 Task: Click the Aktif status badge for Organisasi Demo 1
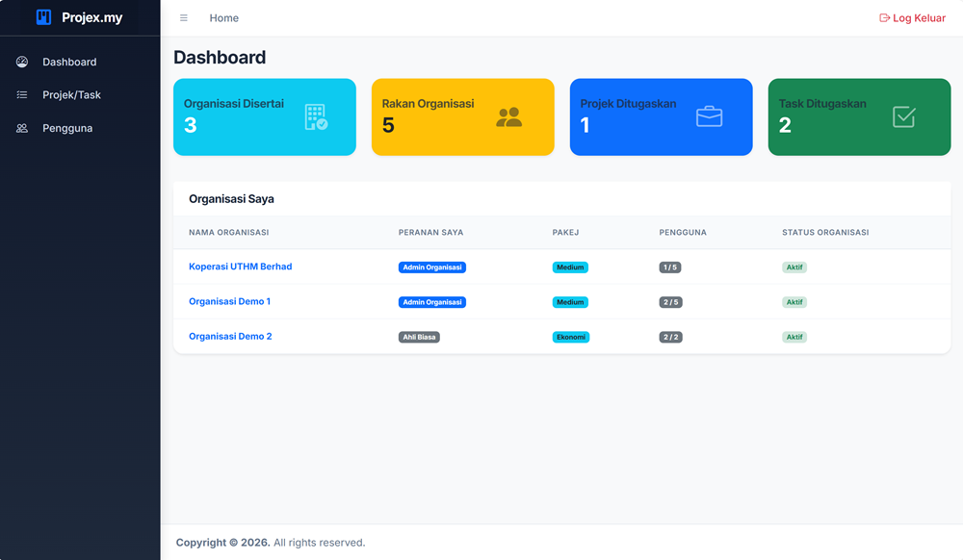(x=794, y=301)
